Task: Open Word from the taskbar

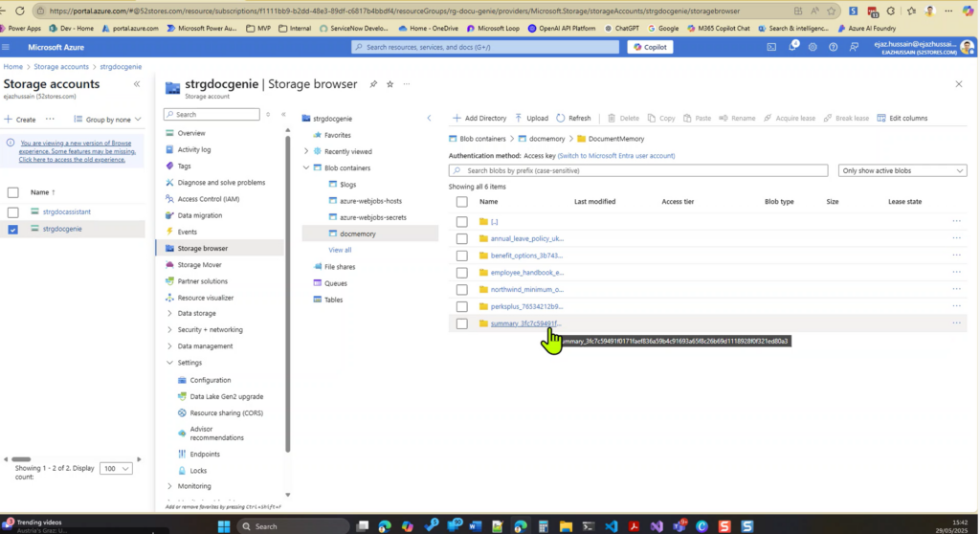Action: (475, 526)
